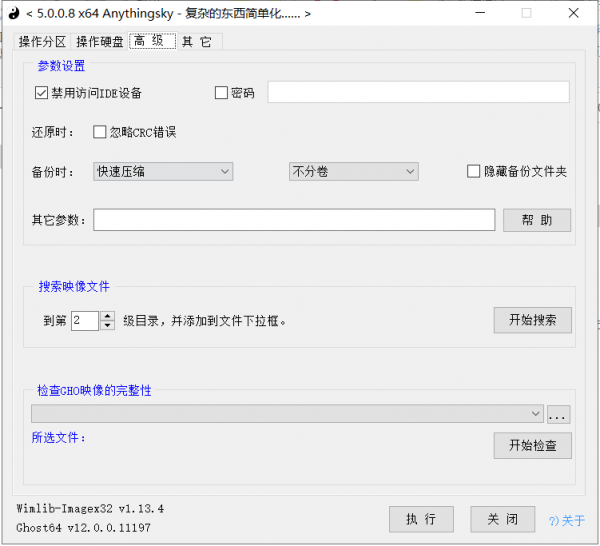Screen dimensions: 600x546
Task: Click the 参数设置 group heading
Action: point(61,66)
